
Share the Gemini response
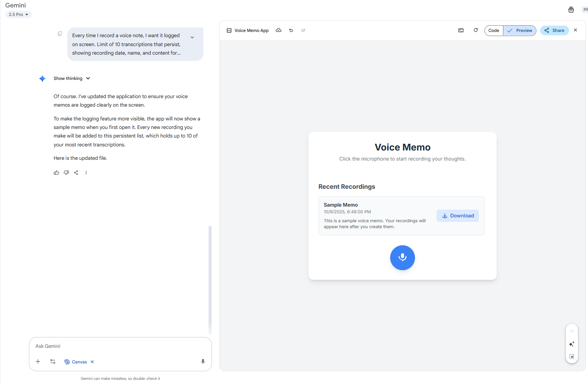[76, 172]
